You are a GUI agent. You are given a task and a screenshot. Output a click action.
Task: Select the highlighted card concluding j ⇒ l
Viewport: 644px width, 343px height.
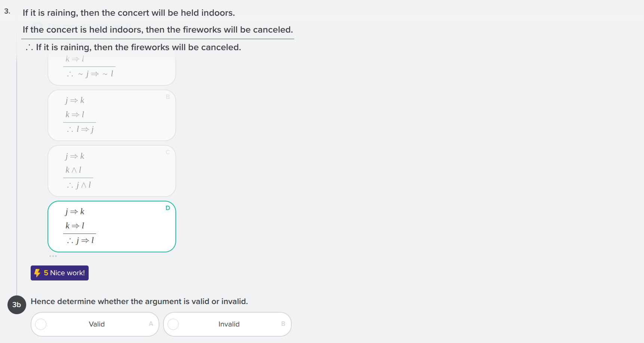[x=112, y=227]
